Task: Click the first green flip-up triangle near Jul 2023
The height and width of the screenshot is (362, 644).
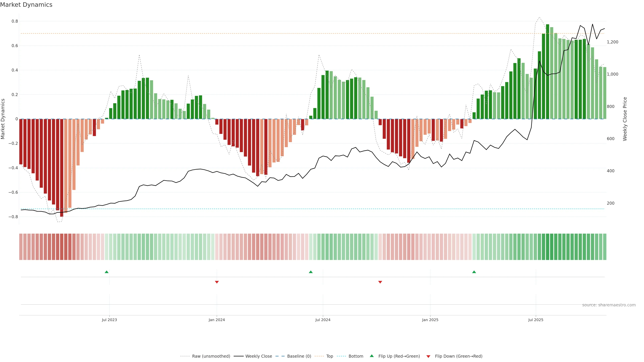Action: pos(106,272)
